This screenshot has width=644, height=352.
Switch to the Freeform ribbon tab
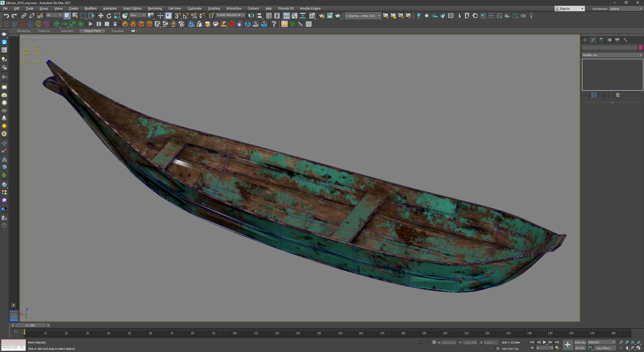tap(44, 31)
